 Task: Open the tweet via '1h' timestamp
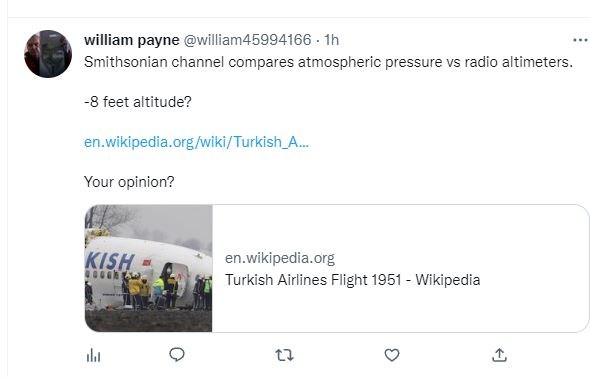[x=331, y=40]
